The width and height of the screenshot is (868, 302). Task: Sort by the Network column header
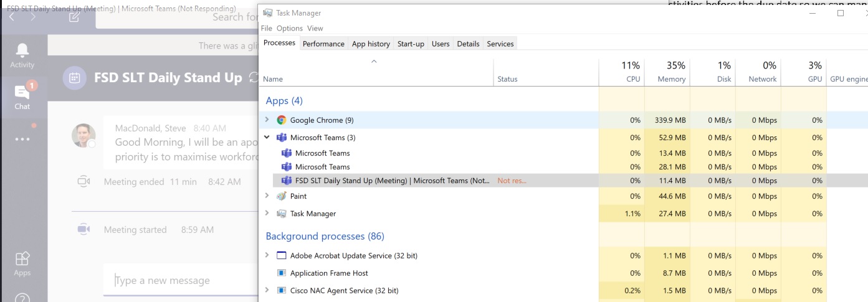(x=758, y=72)
